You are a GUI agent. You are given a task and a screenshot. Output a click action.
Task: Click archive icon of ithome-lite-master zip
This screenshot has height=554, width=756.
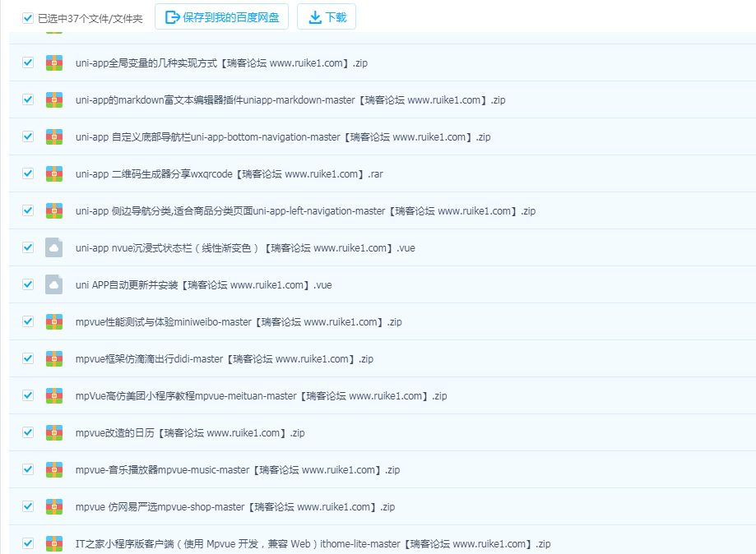point(54,543)
